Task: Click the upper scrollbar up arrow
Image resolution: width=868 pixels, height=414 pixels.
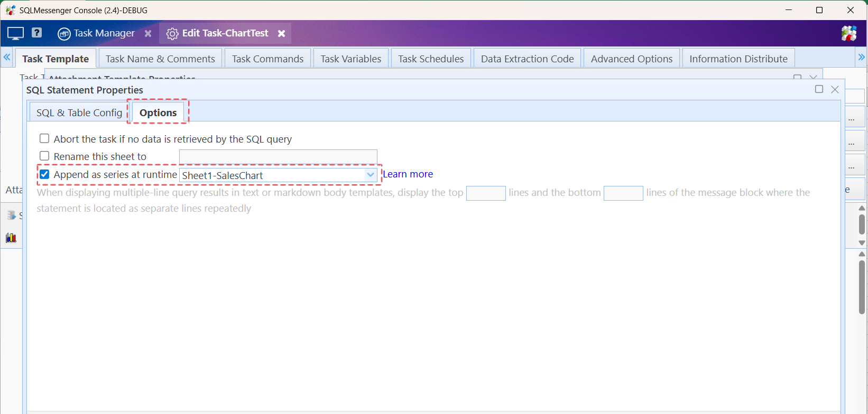Action: coord(862,208)
